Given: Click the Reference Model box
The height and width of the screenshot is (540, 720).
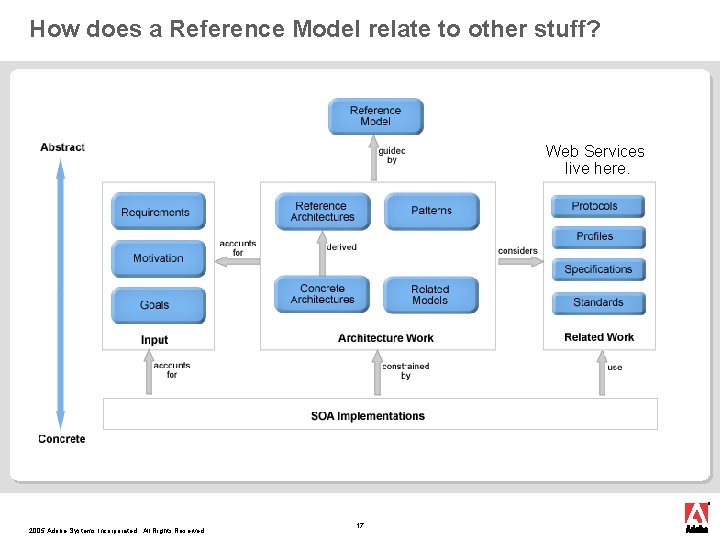Looking at the screenshot, I should (x=376, y=116).
